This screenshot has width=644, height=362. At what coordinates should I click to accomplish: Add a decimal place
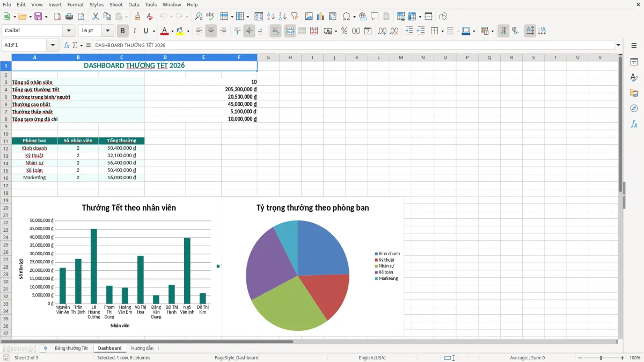pyautogui.click(x=383, y=31)
